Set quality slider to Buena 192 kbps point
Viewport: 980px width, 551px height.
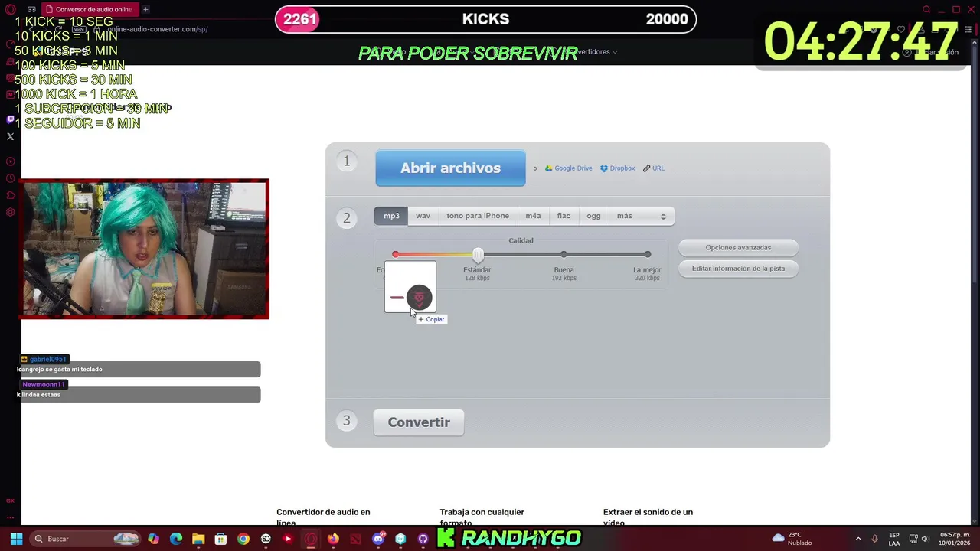tap(563, 254)
